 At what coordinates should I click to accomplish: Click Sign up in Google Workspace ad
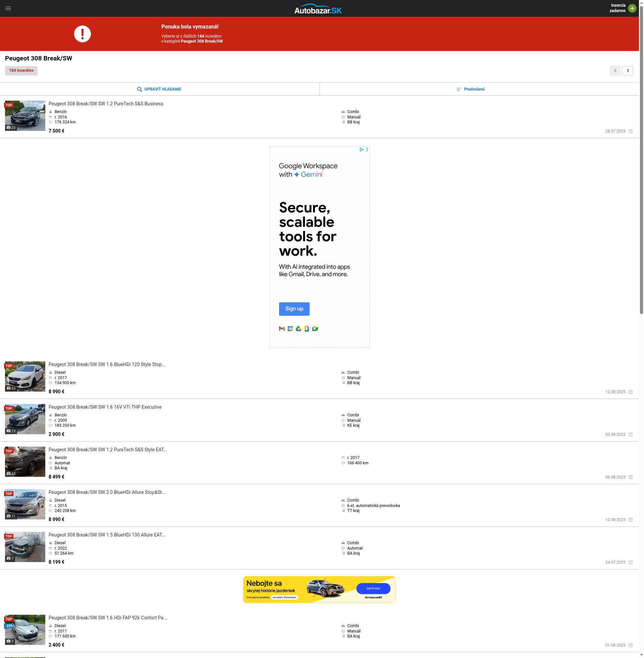point(294,309)
